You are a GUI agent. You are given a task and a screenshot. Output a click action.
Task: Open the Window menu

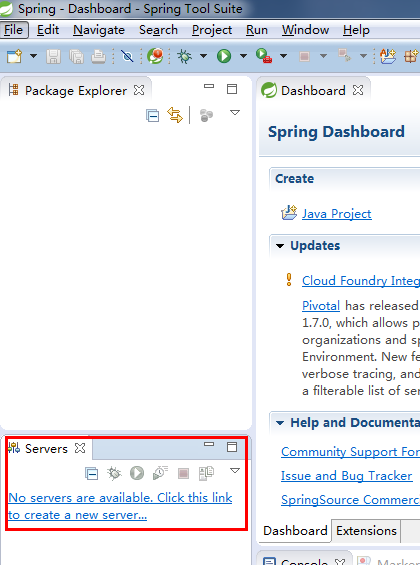[x=305, y=30]
